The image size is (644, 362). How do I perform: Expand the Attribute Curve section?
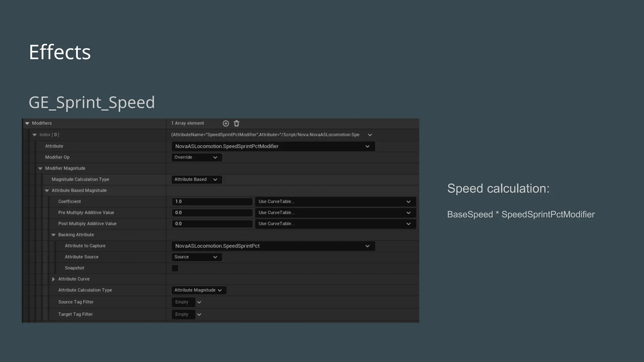tap(53, 279)
